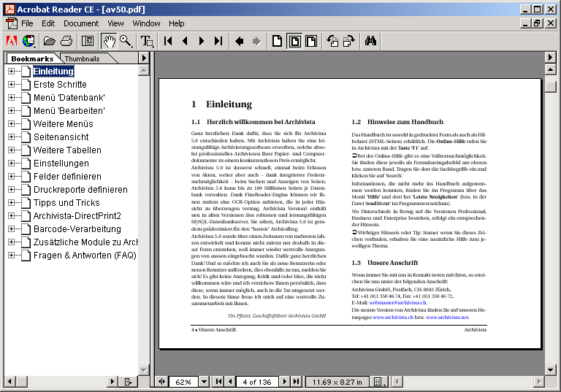The height and width of the screenshot is (392, 561).
Task: Open the File menu
Action: [27, 23]
